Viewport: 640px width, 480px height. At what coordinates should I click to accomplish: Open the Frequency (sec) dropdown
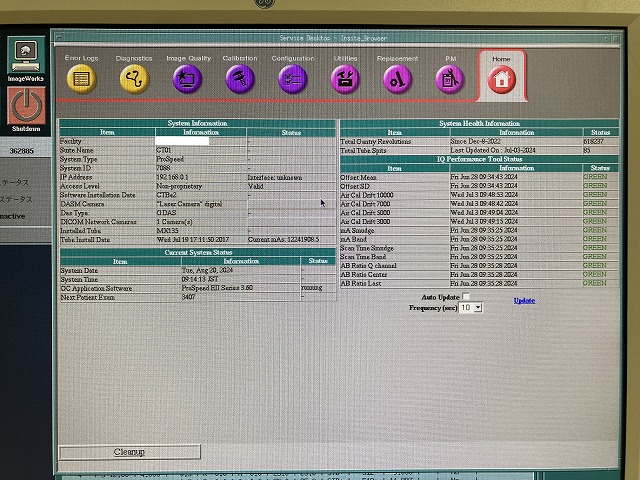click(470, 308)
